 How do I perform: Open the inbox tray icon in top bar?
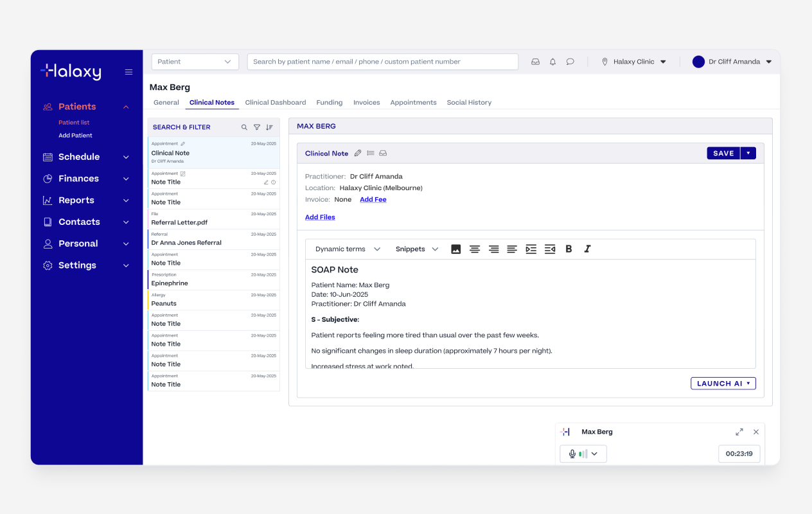pyautogui.click(x=535, y=62)
